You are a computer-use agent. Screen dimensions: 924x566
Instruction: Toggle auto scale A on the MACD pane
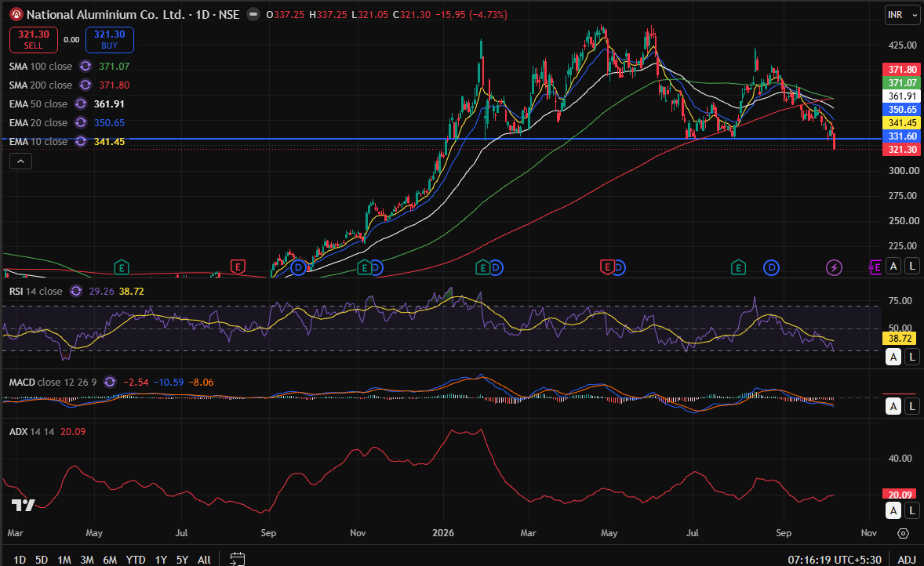[x=893, y=406]
